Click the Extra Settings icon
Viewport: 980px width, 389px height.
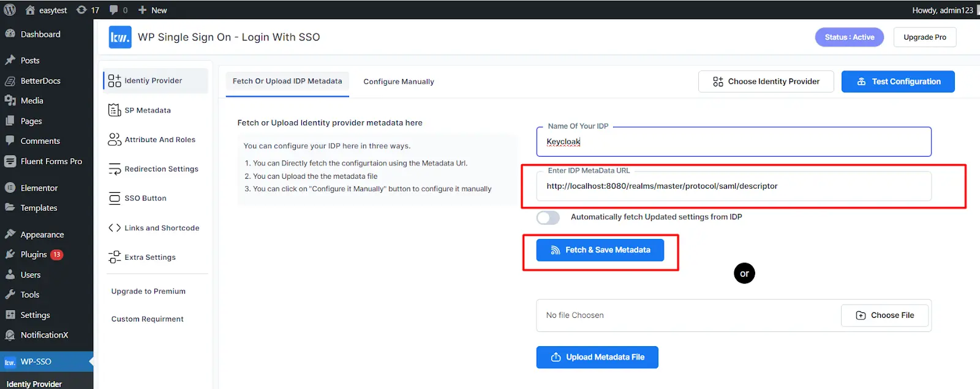click(115, 257)
